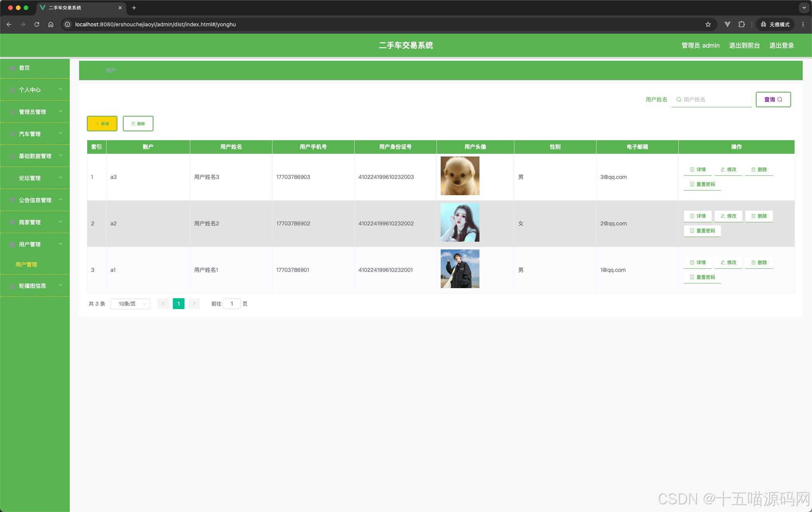Open 详情 for account a3
This screenshot has width=812, height=512.
[x=698, y=170]
